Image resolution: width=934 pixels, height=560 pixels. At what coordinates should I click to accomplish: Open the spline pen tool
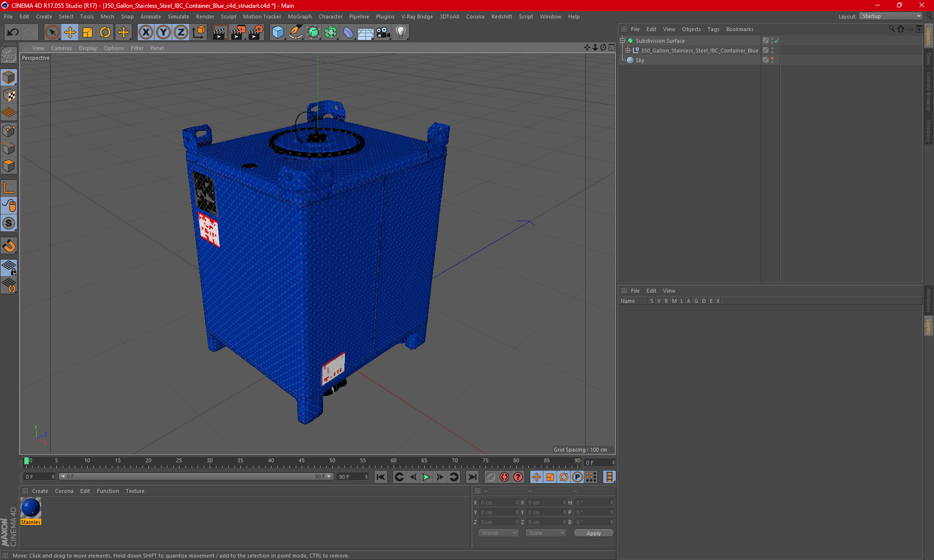click(296, 32)
